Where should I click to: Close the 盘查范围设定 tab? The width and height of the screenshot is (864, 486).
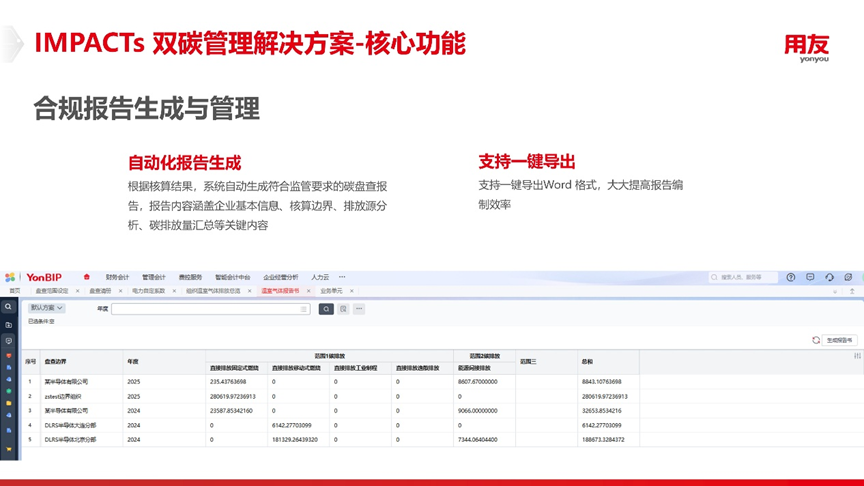click(77, 291)
